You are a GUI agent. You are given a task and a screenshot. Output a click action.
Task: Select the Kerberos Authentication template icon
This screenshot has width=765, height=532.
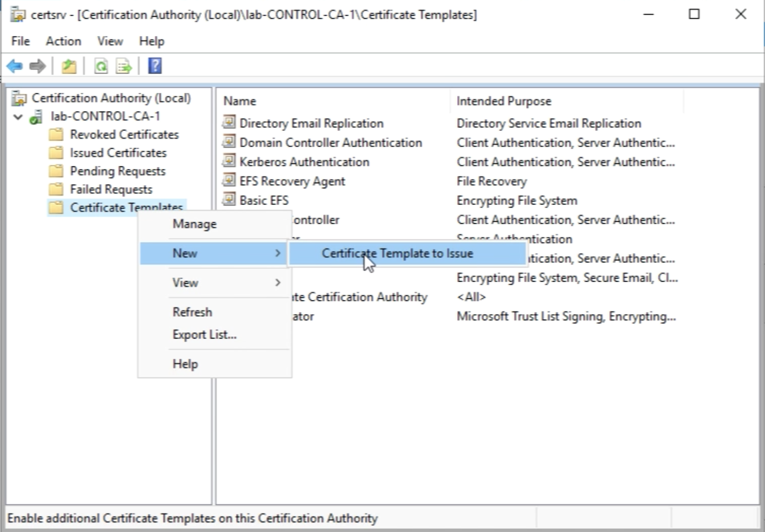(229, 161)
